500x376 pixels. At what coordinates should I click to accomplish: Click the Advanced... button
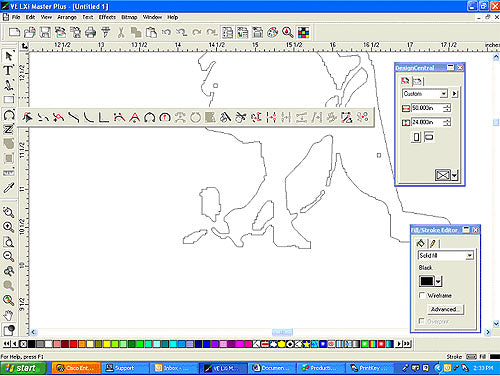[444, 309]
